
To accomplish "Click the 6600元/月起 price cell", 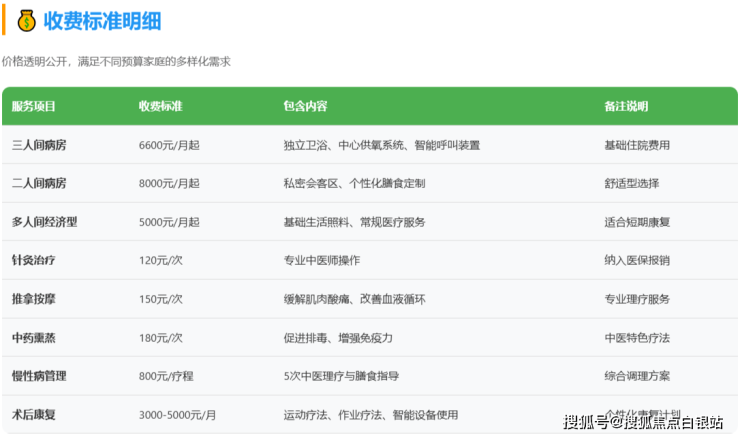I will click(x=169, y=145).
